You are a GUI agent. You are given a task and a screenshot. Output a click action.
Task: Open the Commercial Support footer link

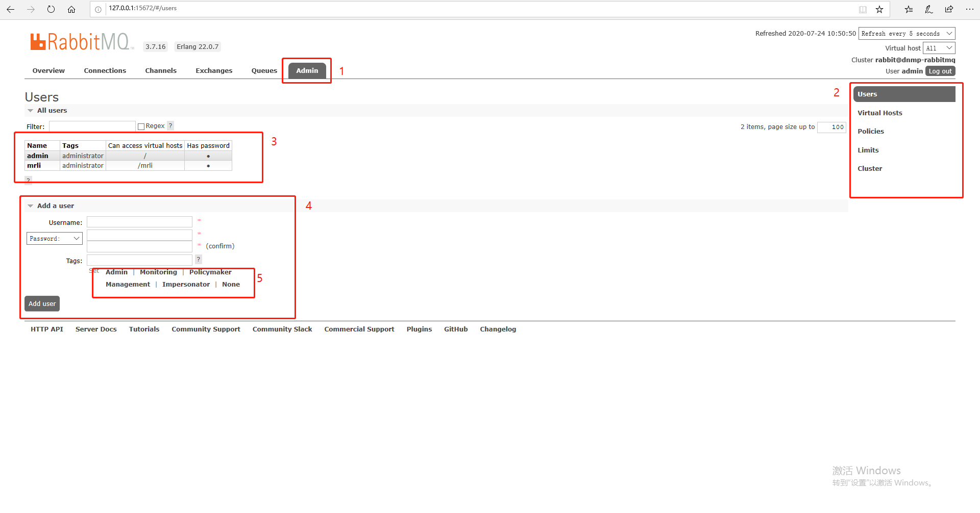[x=359, y=329]
